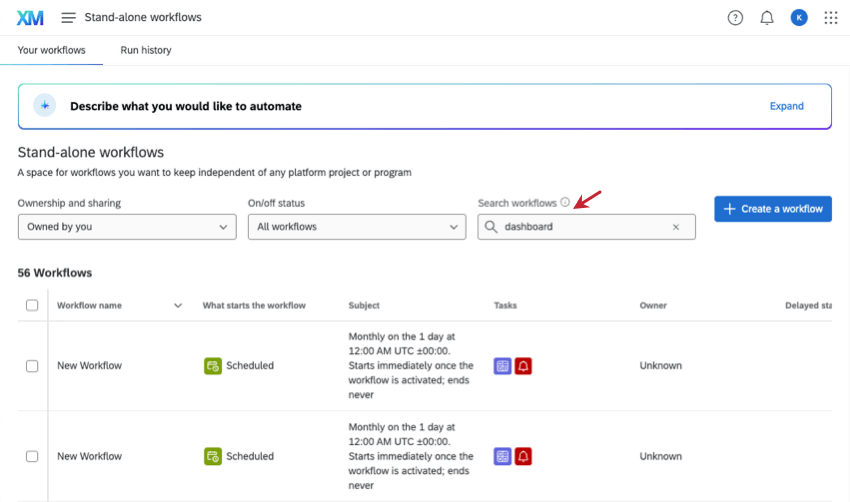
Task: Switch to Run history tab
Action: pos(146,50)
